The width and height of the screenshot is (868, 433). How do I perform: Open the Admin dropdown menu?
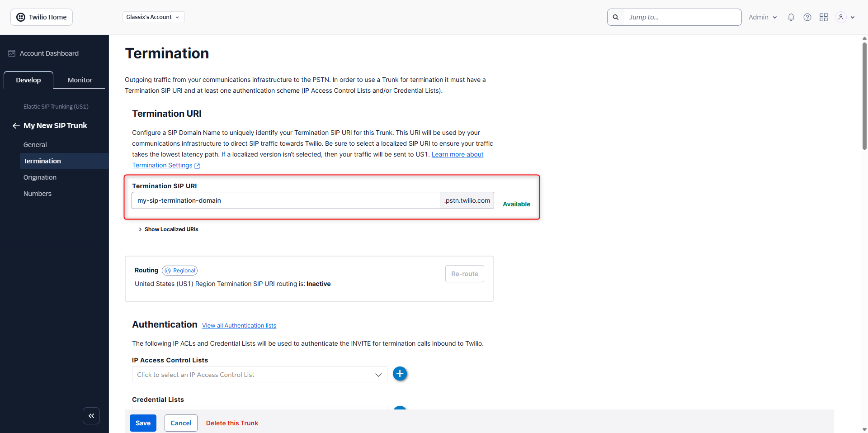pyautogui.click(x=763, y=17)
